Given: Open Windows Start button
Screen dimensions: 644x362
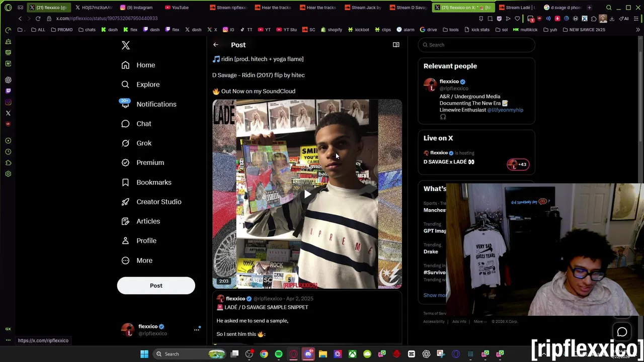Looking at the screenshot, I should point(144,354).
